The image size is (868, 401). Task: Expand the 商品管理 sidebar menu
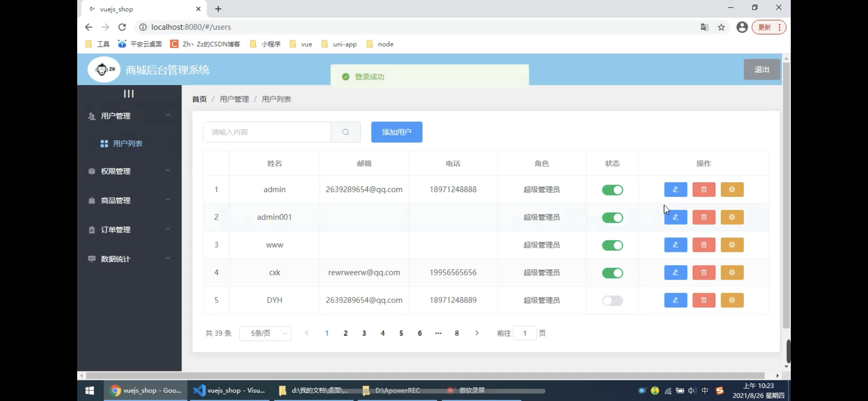[129, 200]
